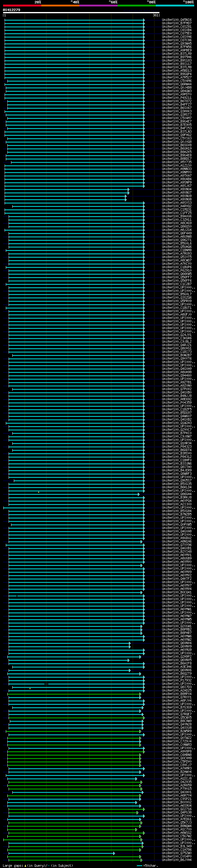Select the query name AV412279
The height and width of the screenshot is (868, 197).
[x=11, y=10]
